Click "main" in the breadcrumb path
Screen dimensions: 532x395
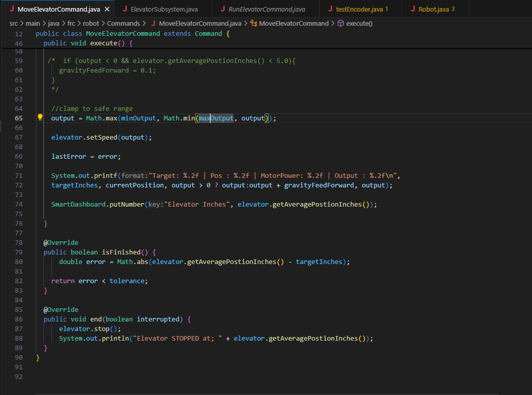tap(33, 23)
